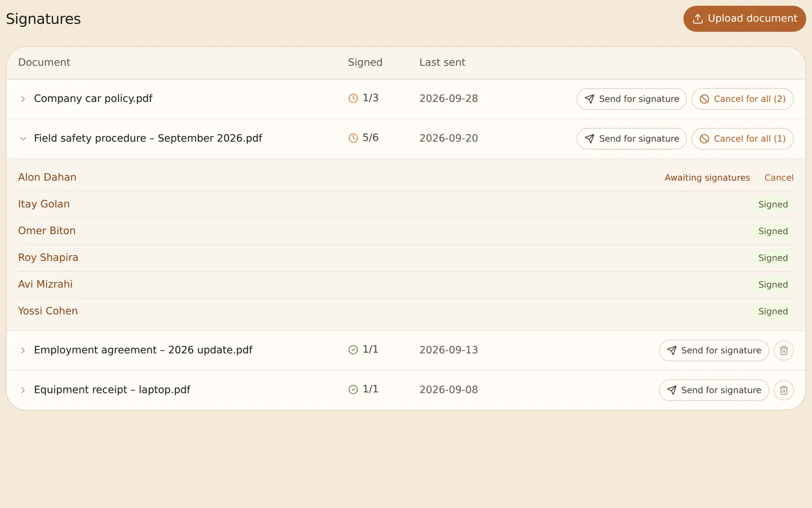Click completed checkmark icon on Employment agreement row
The width and height of the screenshot is (812, 508).
[353, 350]
